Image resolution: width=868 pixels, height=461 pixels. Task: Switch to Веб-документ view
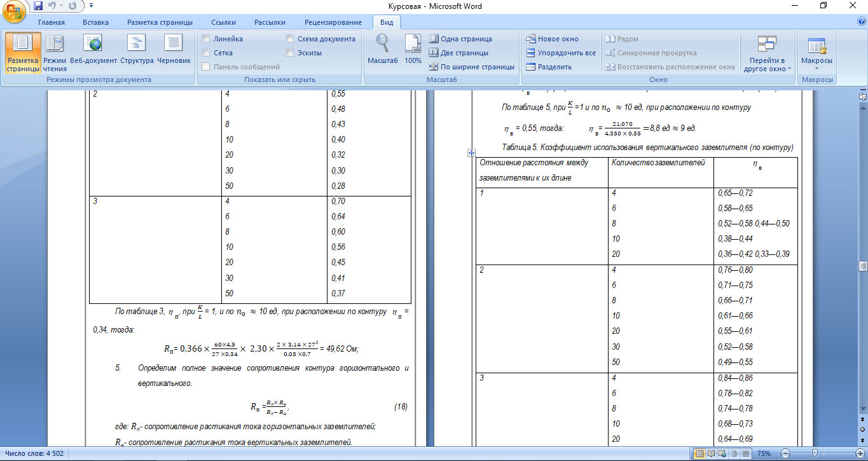click(x=93, y=52)
